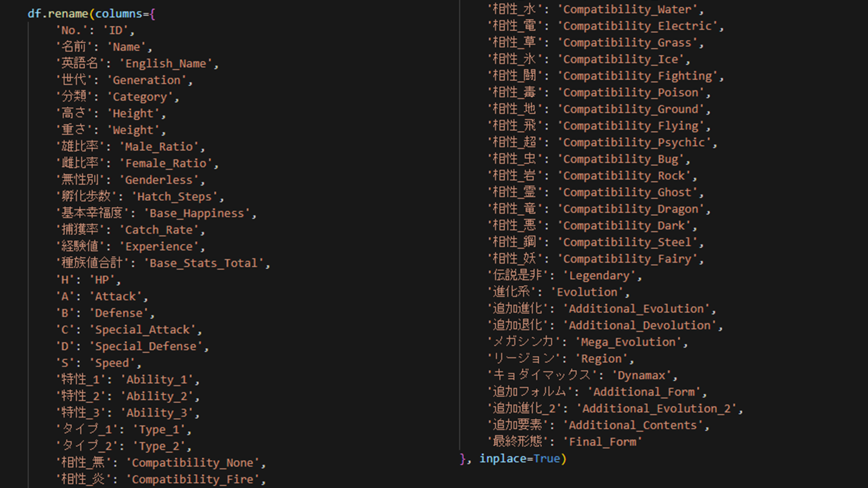Select the 'Final_Form' value
The width and height of the screenshot is (868, 488).
[603, 442]
